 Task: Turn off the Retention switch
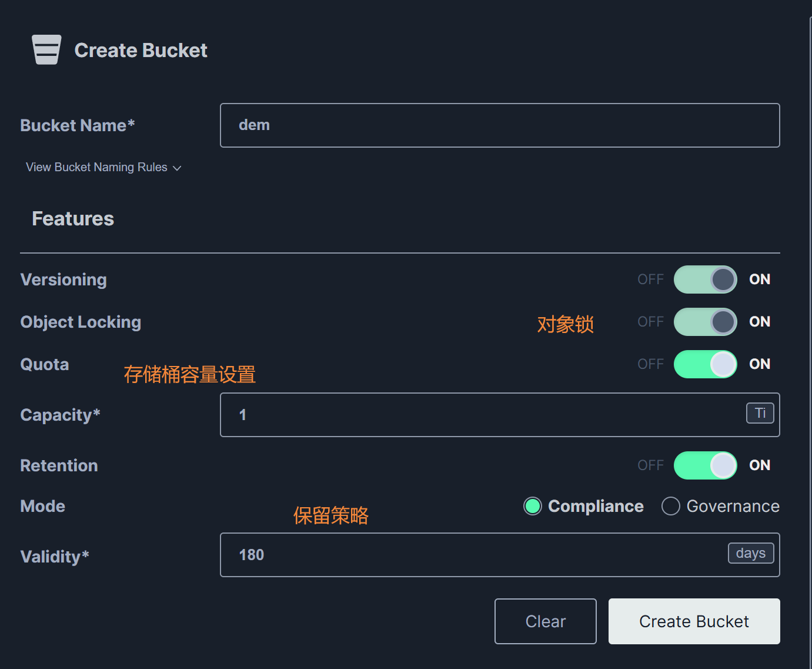click(705, 465)
